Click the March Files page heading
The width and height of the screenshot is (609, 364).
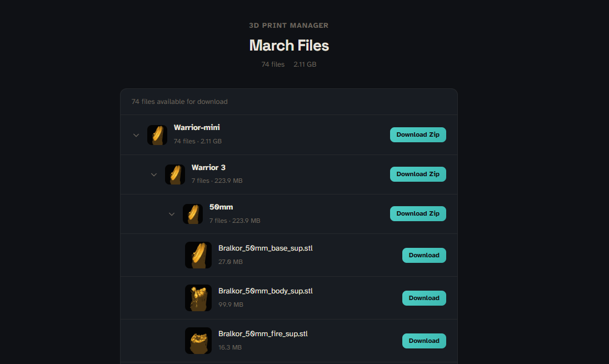tap(289, 45)
